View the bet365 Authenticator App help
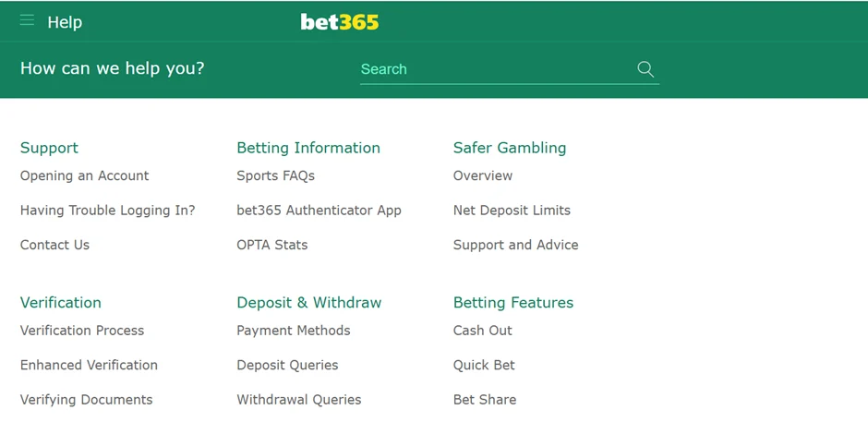868x434 pixels. point(319,211)
